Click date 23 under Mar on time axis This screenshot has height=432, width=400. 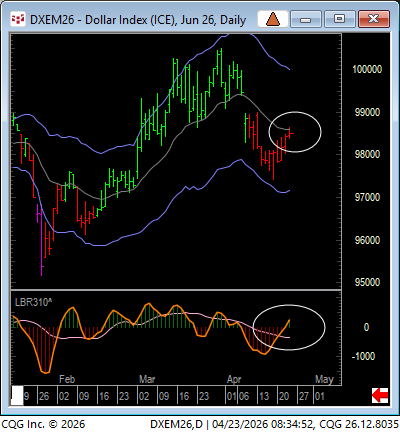[x=204, y=396]
